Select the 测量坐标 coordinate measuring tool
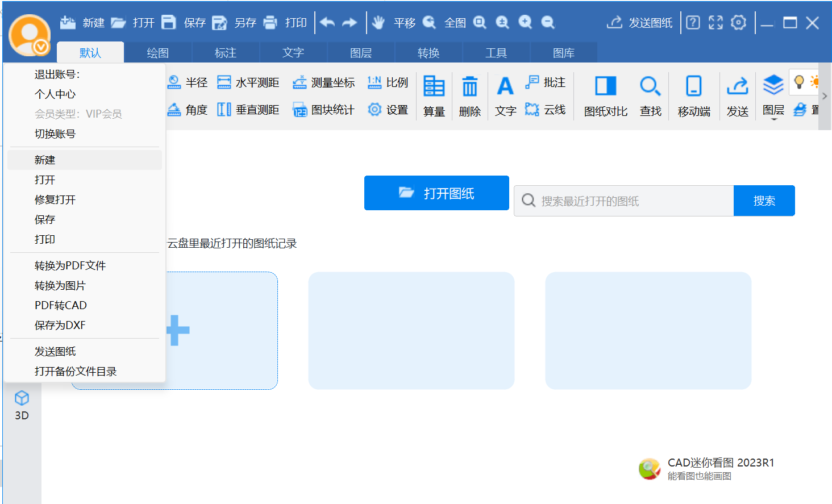Viewport: 832px width, 504px height. pos(323,82)
